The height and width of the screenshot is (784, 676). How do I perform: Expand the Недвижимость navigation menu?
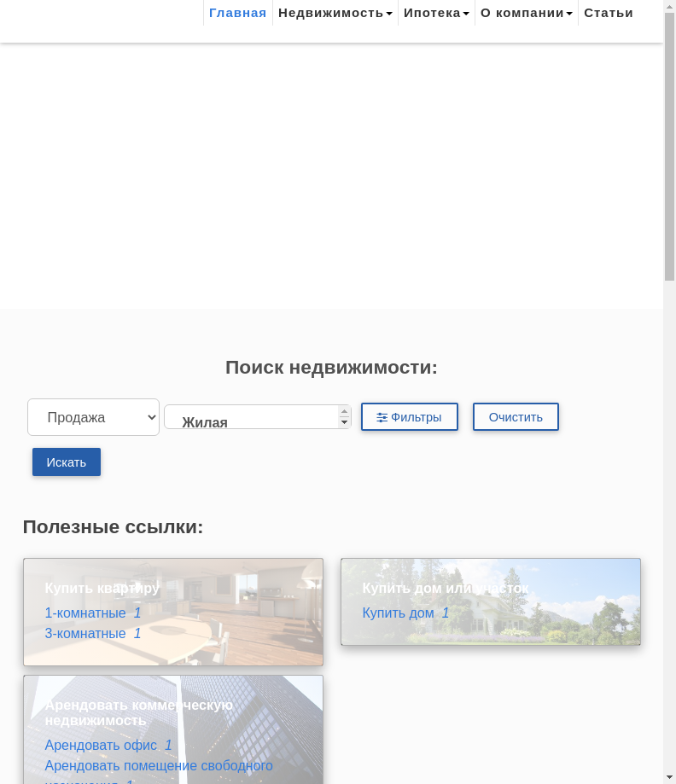point(335,13)
